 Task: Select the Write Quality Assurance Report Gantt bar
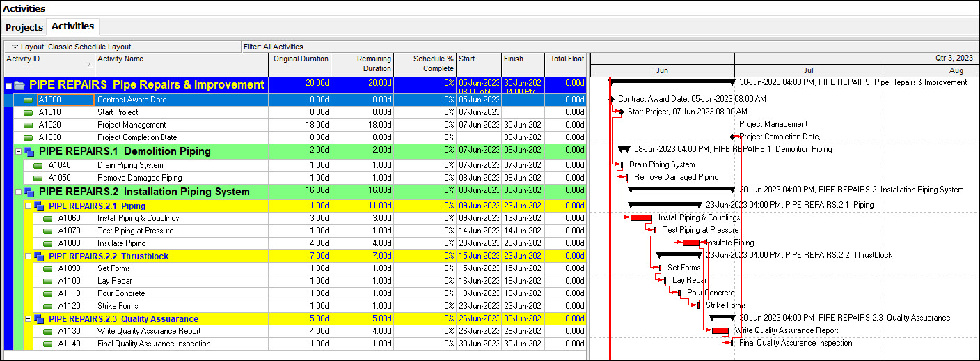pyautogui.click(x=720, y=331)
